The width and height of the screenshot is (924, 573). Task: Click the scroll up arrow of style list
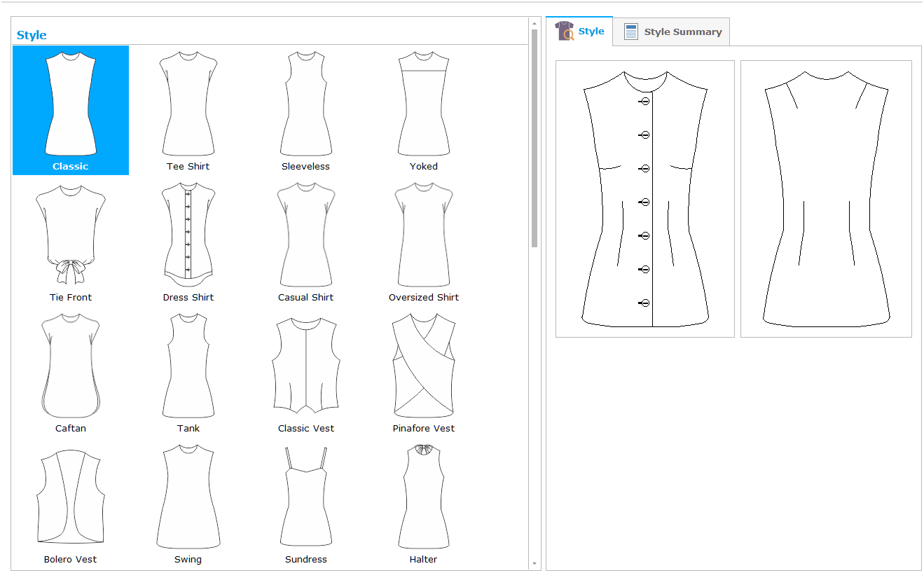tap(535, 23)
